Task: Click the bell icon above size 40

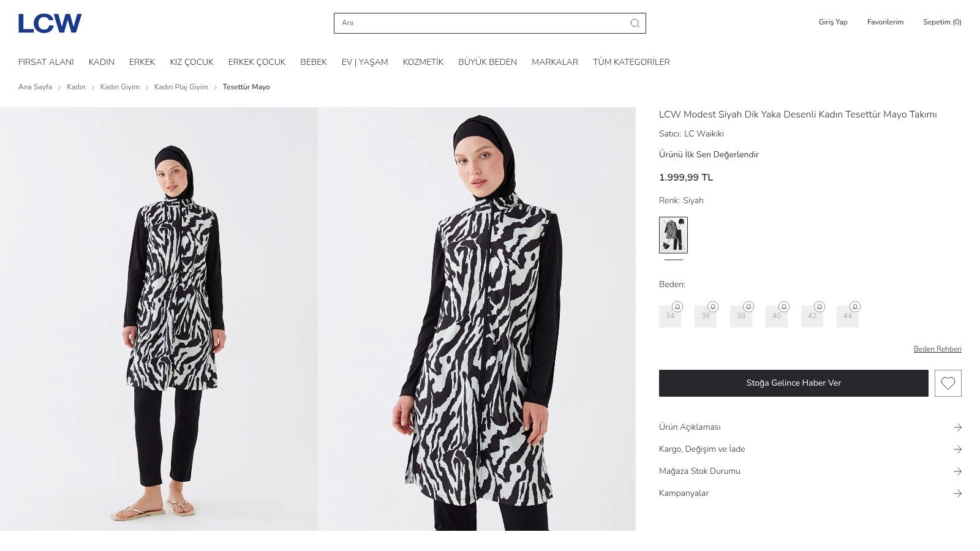Action: pyautogui.click(x=784, y=307)
